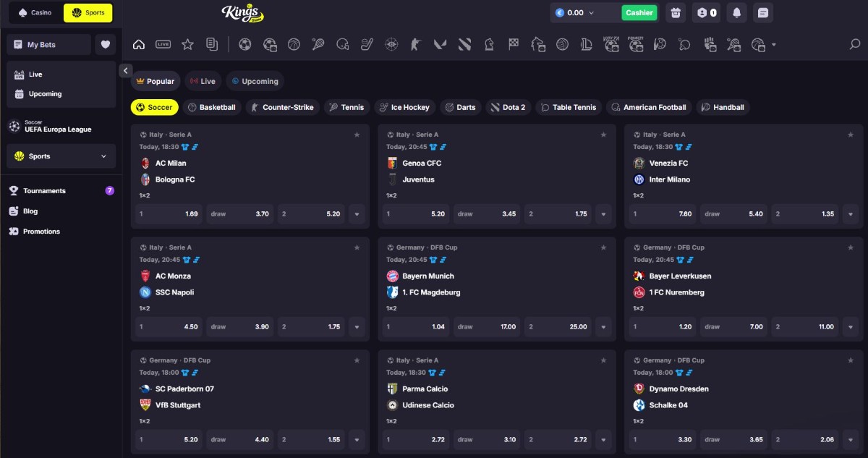The width and height of the screenshot is (868, 458).
Task: Show the Upcoming events filter tab
Action: tap(255, 81)
